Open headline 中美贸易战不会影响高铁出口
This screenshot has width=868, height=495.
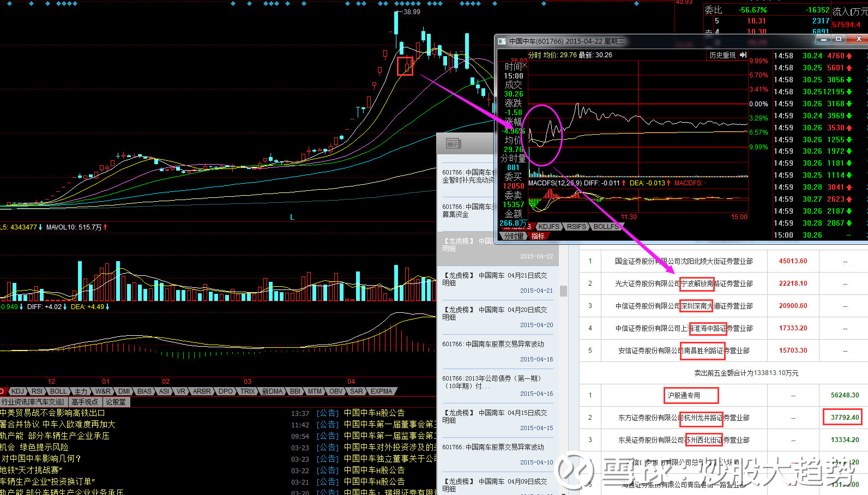(x=52, y=413)
